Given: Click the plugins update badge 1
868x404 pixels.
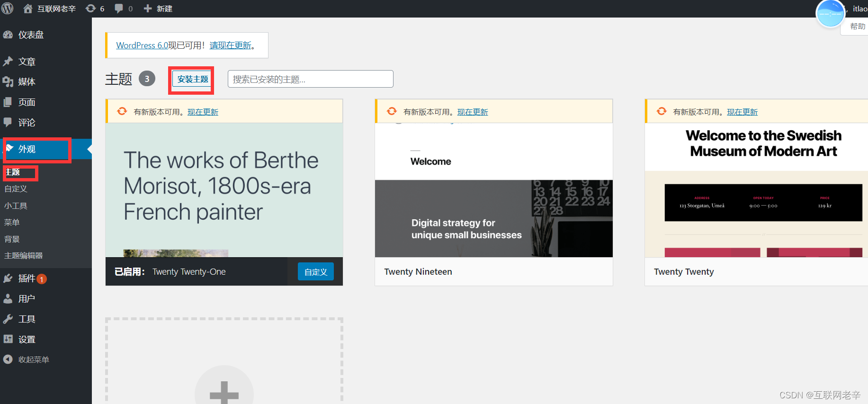Looking at the screenshot, I should 42,279.
